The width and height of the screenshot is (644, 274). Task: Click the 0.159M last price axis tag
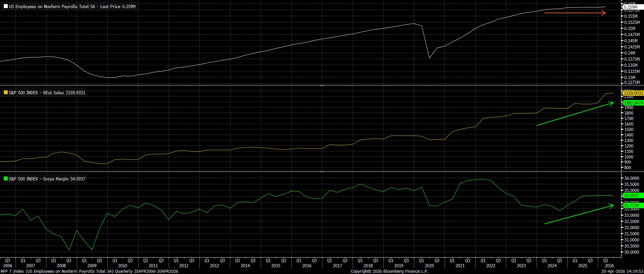(x=630, y=7)
